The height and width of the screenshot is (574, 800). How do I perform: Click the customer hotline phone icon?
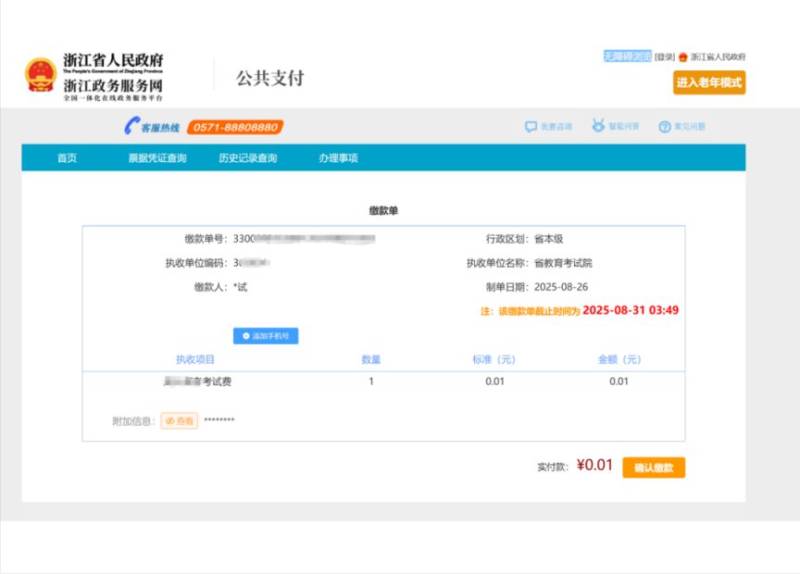tap(131, 127)
